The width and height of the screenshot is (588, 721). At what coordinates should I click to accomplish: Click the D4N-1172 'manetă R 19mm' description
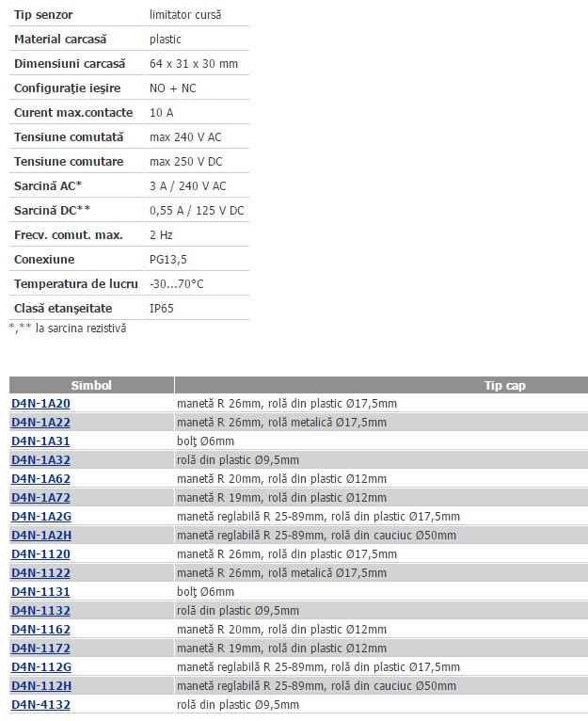click(281, 649)
